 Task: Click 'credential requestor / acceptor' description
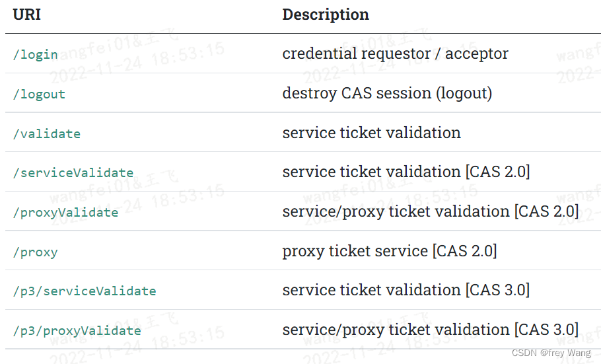pos(395,54)
